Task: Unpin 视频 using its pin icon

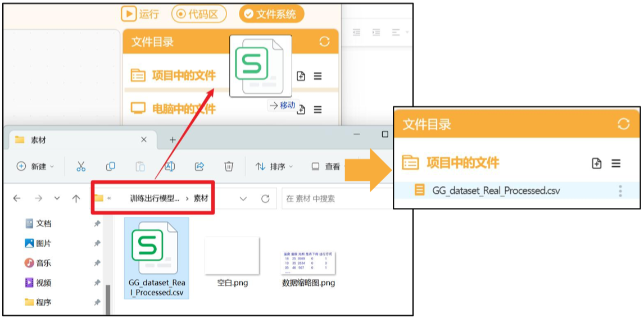Action: [x=97, y=283]
